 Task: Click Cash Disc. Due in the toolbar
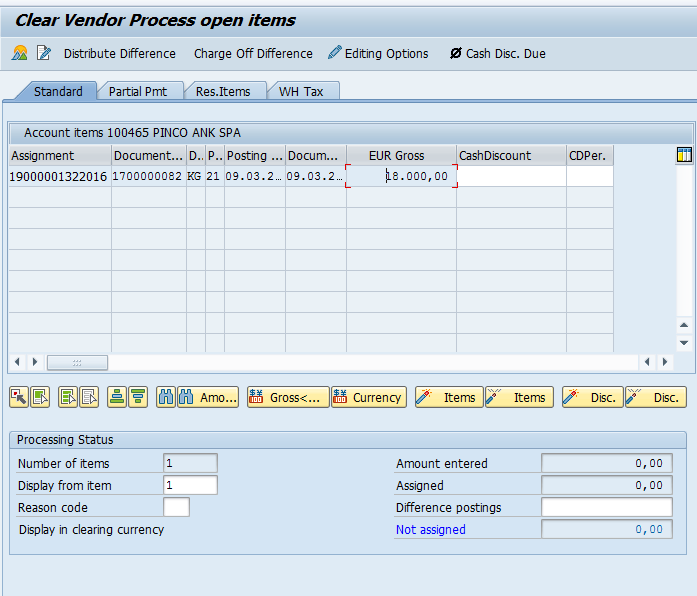pyautogui.click(x=497, y=54)
